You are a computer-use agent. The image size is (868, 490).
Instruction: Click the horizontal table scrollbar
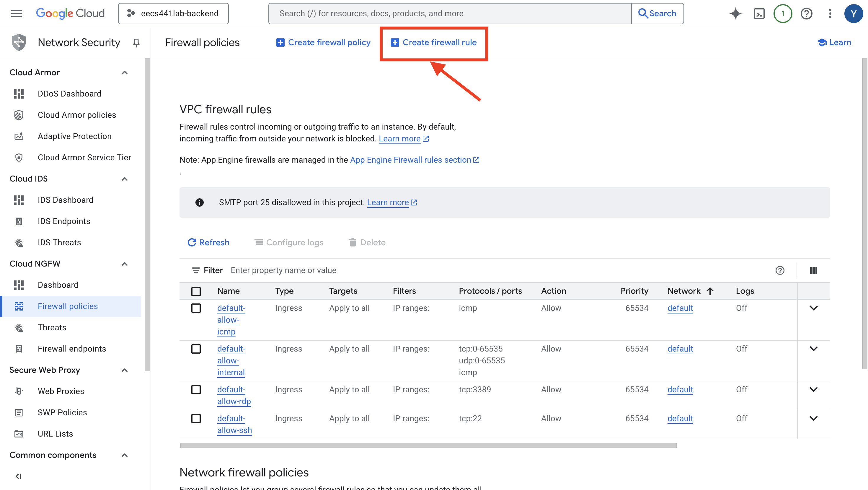pos(428,445)
